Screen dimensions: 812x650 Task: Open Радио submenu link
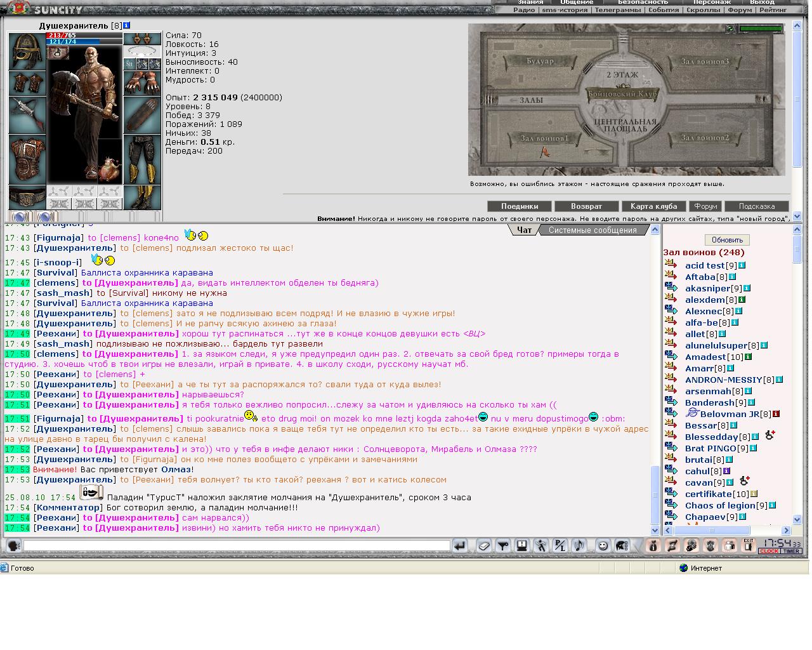(x=524, y=10)
